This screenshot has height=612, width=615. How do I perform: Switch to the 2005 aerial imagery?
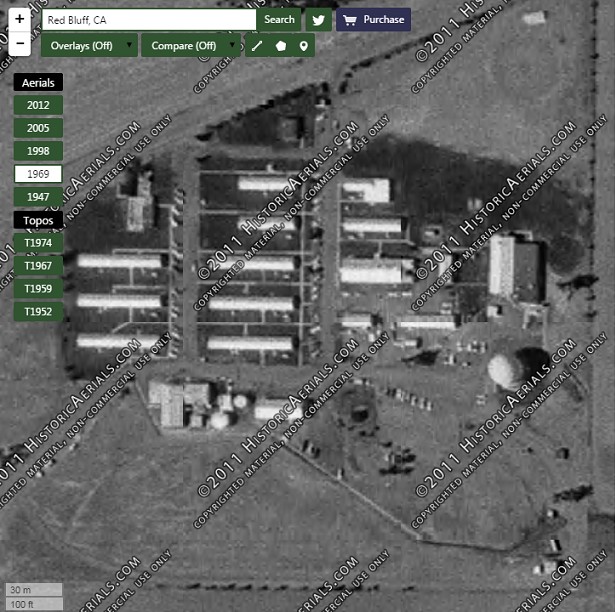click(x=38, y=128)
